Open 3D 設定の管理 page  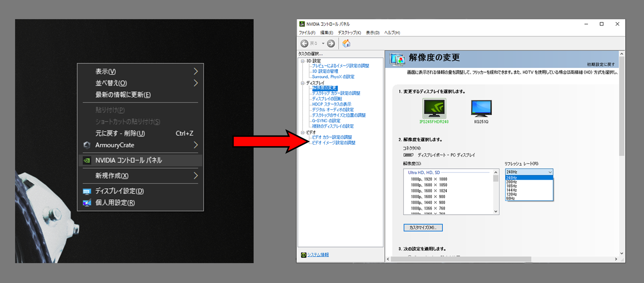(x=325, y=71)
